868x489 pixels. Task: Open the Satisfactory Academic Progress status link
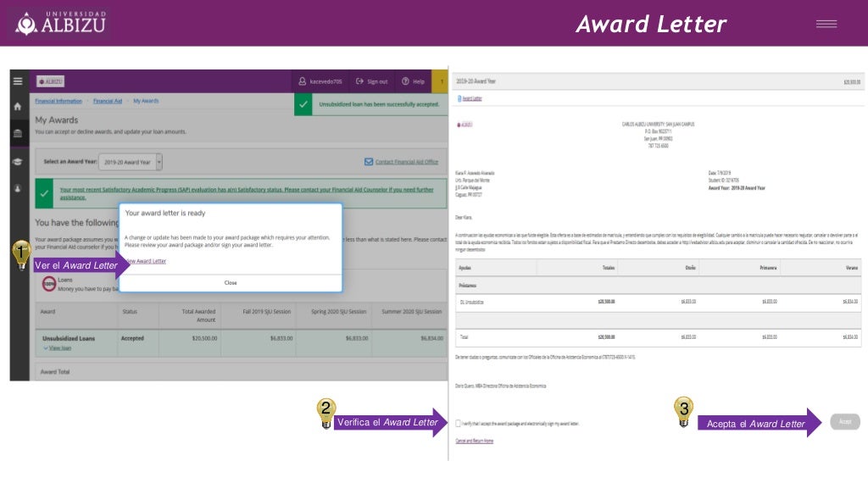(247, 193)
